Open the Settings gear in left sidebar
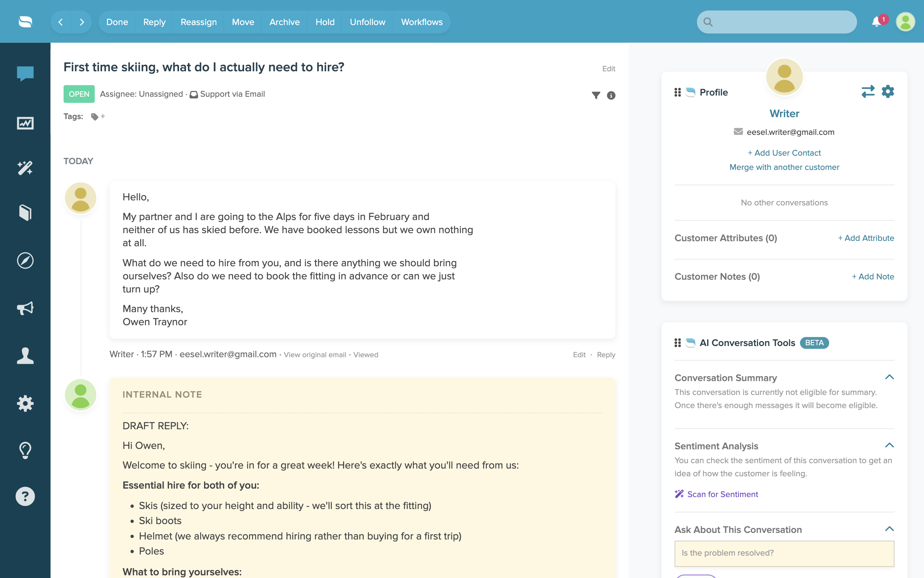924x578 pixels. coord(25,403)
